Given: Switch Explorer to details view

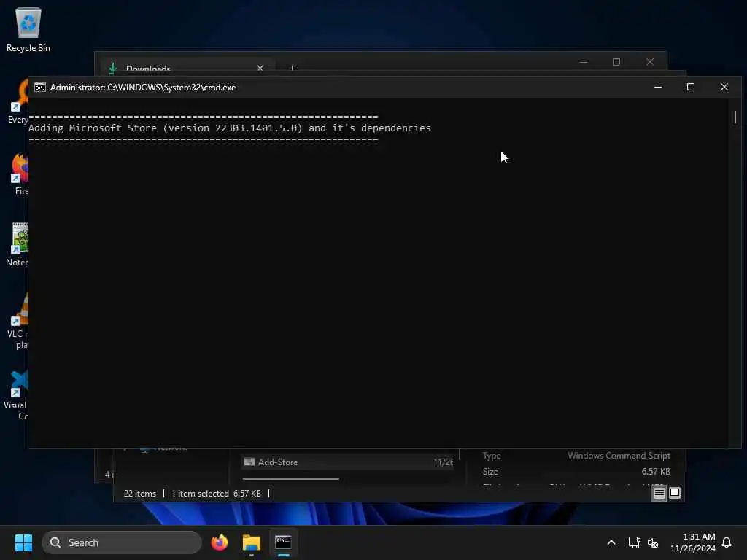Looking at the screenshot, I should (659, 494).
